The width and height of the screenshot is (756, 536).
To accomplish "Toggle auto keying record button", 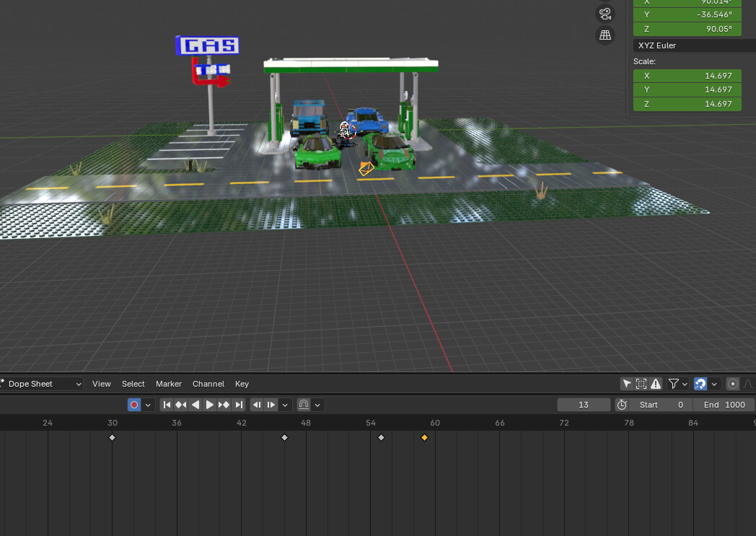I will 134,405.
